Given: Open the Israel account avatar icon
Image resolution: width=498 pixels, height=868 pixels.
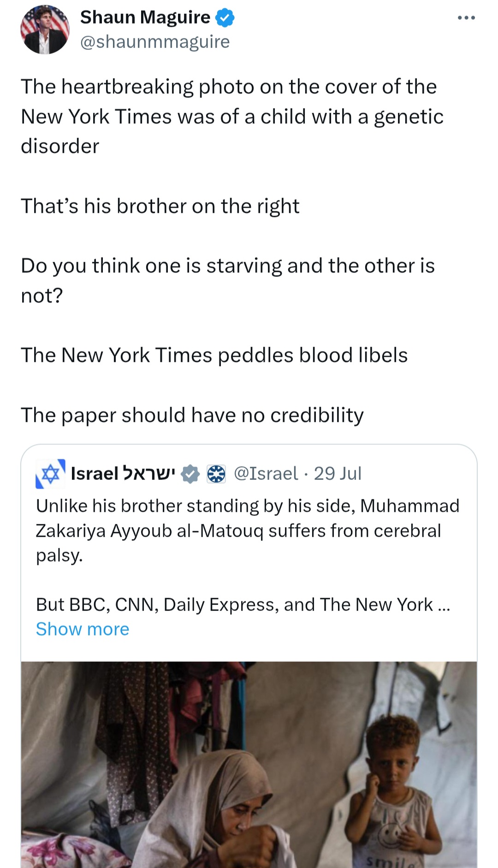Looking at the screenshot, I should 50,473.
